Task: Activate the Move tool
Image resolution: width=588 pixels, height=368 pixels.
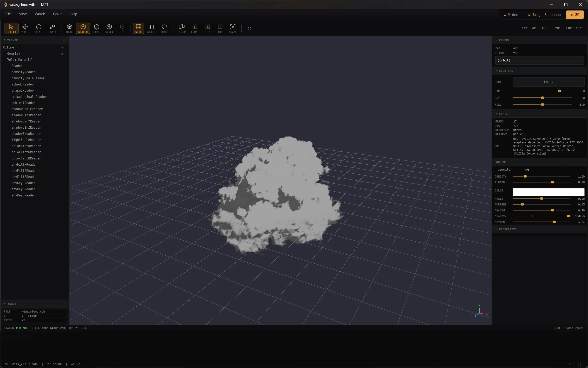Action: [25, 28]
